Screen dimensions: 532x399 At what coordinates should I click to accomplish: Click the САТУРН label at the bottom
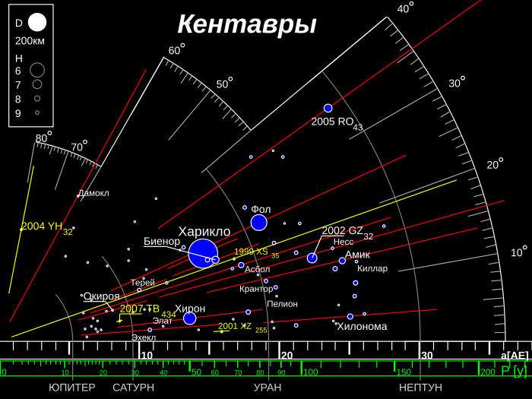(133, 388)
